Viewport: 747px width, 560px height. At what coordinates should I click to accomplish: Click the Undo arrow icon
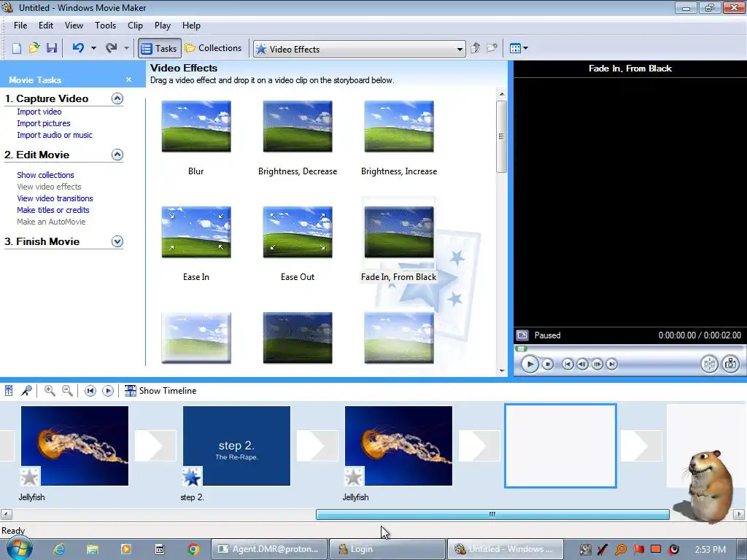[78, 48]
